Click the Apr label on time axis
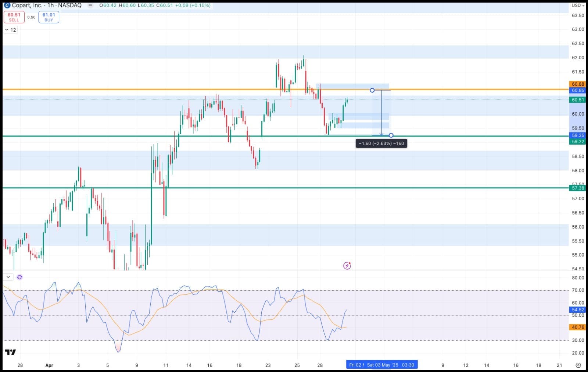588x372 pixels. [49, 365]
